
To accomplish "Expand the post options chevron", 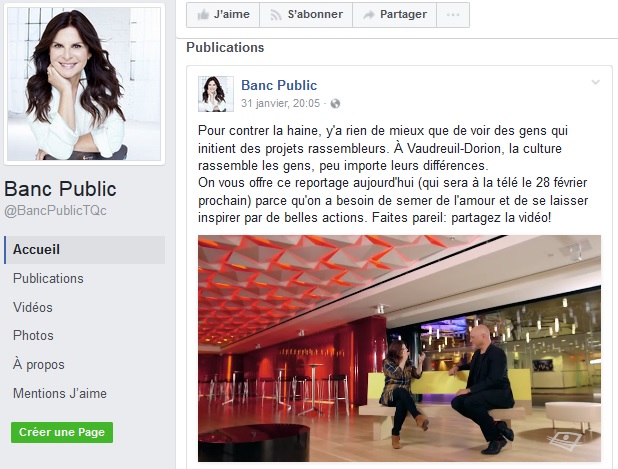I will [595, 82].
